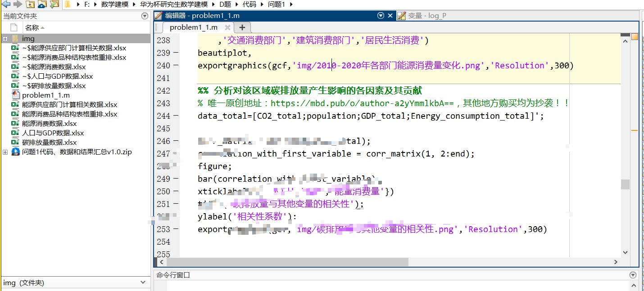Click the Excel icon for 碳排放量数据.xlsx
The height and width of the screenshot is (291, 644).
point(15,143)
